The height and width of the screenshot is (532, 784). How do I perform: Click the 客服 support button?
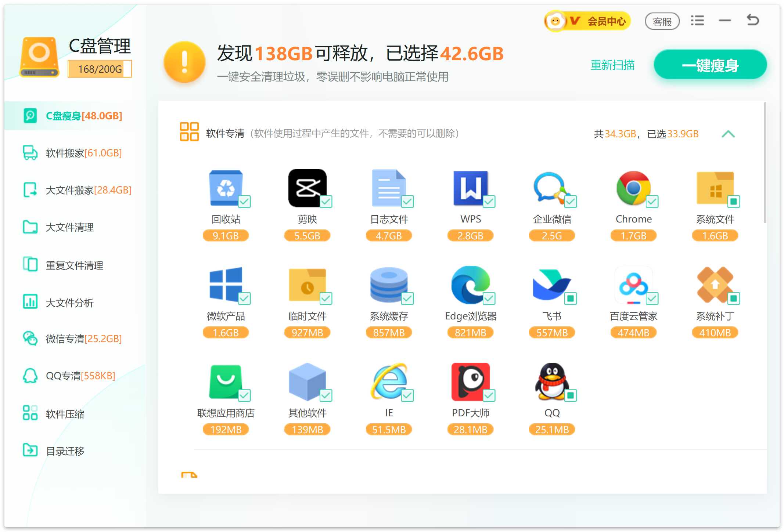pyautogui.click(x=662, y=22)
